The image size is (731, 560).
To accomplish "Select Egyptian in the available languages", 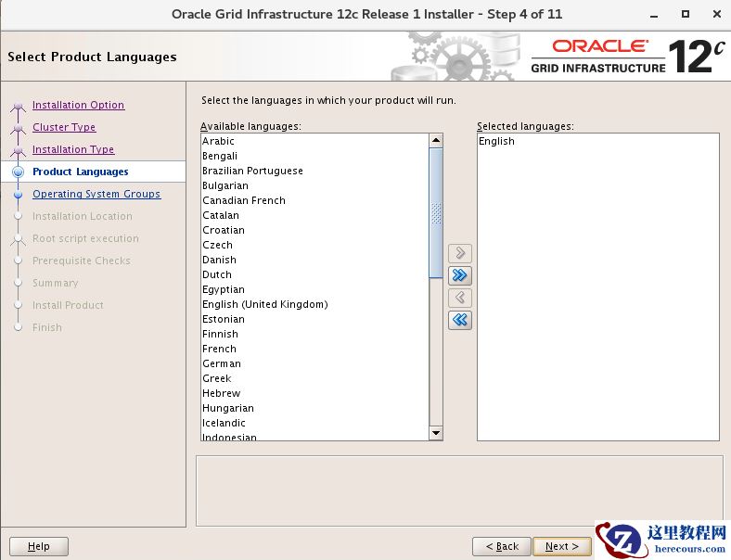I will tap(314, 290).
